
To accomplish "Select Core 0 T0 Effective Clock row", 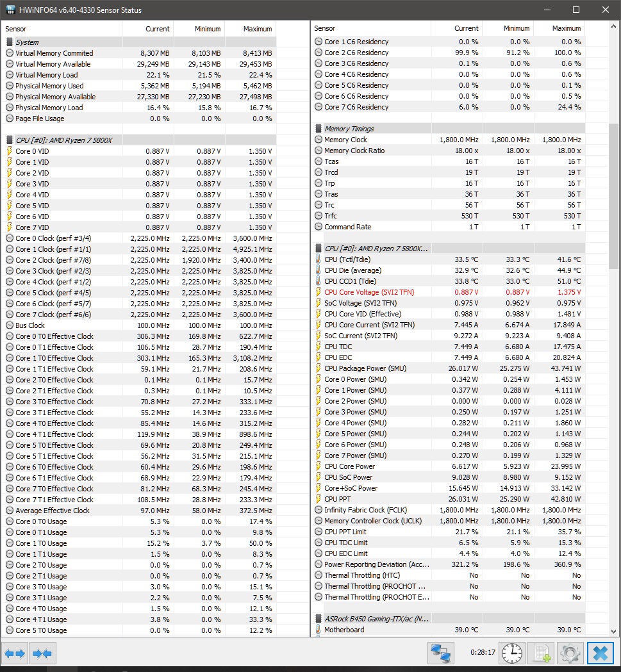I will pos(139,336).
